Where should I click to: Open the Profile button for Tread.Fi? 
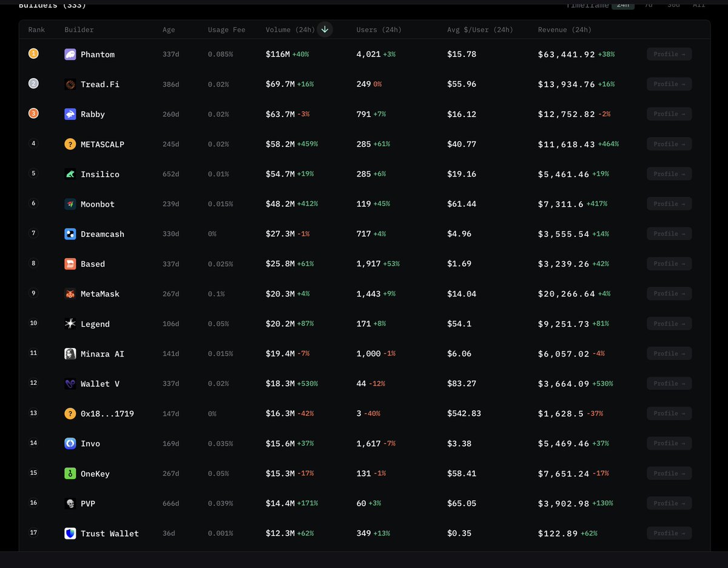tap(669, 84)
